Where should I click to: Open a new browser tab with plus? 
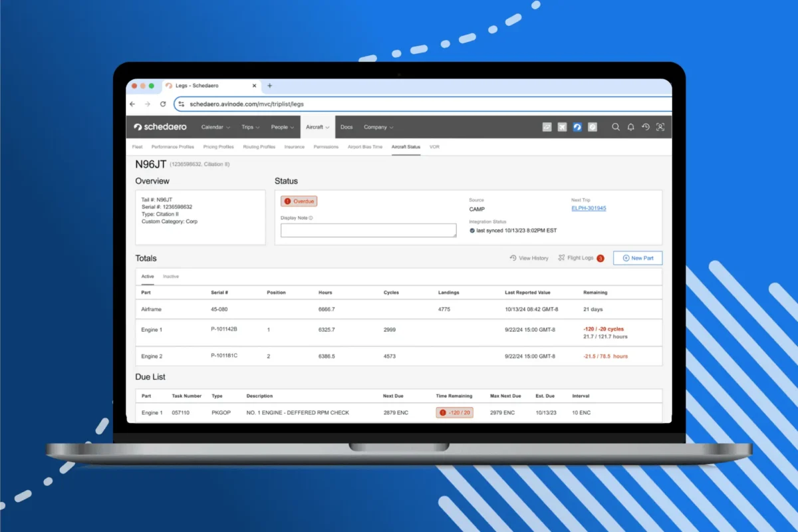[269, 86]
